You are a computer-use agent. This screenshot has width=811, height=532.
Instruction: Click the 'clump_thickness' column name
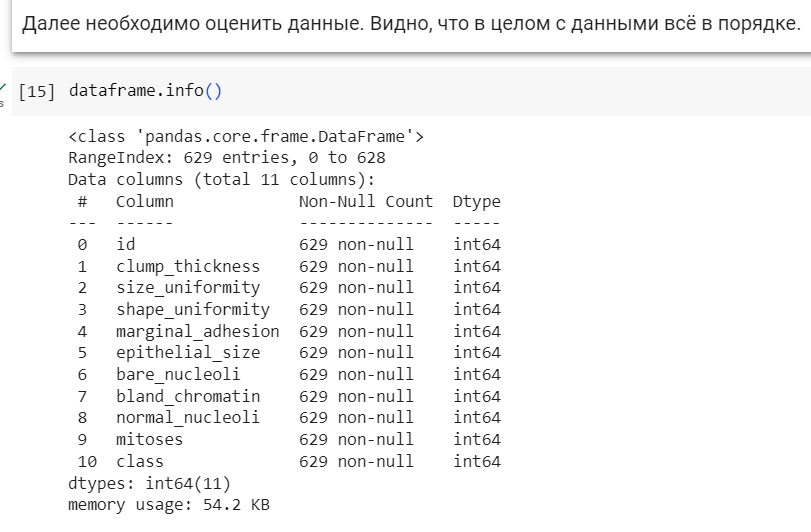188,266
